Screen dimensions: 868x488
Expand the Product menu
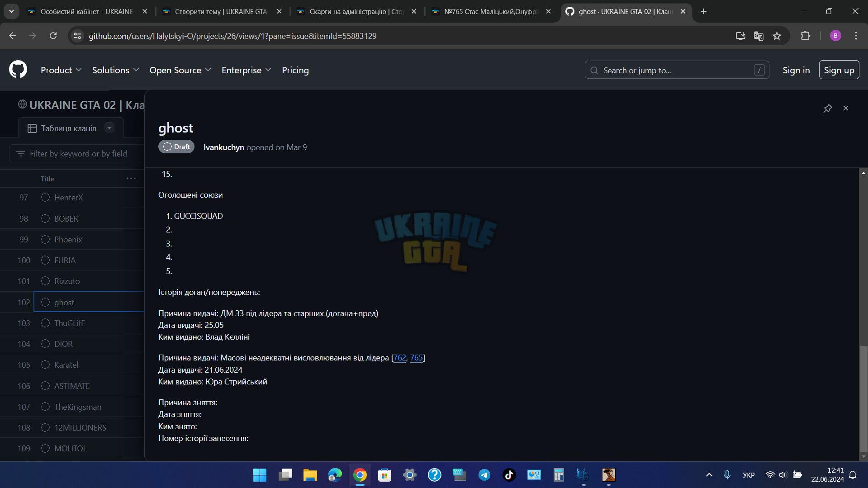tap(61, 70)
